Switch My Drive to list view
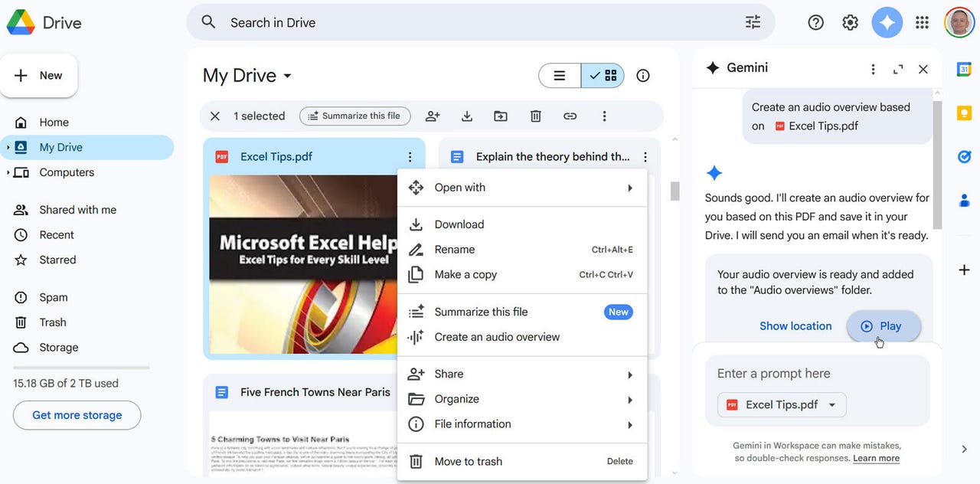The height and width of the screenshot is (484, 980). click(x=559, y=75)
